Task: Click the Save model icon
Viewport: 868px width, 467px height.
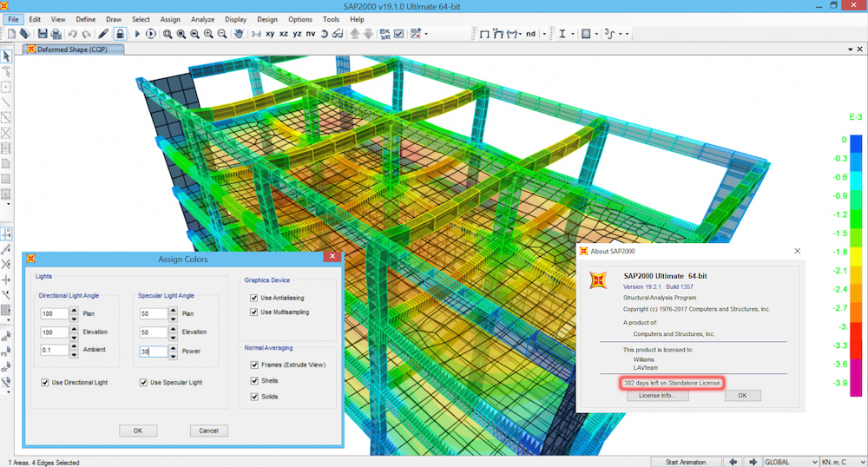Action: [41, 34]
